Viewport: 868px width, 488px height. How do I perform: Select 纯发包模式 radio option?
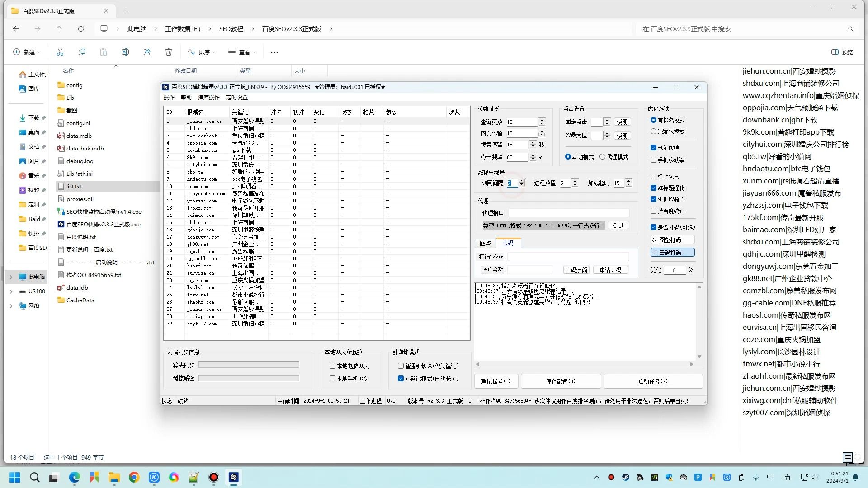(667, 131)
